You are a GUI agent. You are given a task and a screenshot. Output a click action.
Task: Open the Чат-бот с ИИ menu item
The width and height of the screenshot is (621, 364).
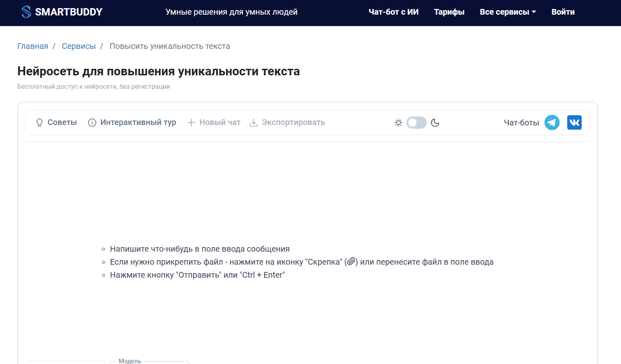[393, 12]
